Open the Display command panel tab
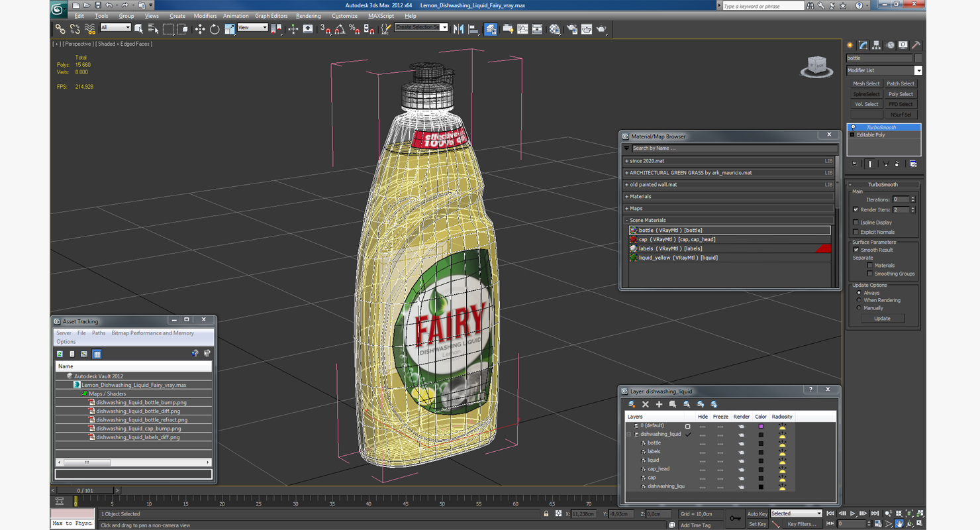This screenshot has height=530, width=980. tap(903, 45)
